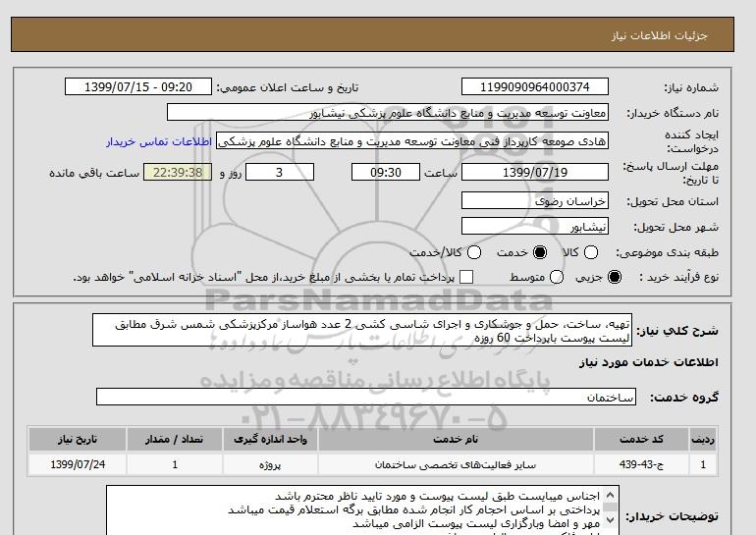Click the deadline time 09:30 field

click(x=386, y=172)
